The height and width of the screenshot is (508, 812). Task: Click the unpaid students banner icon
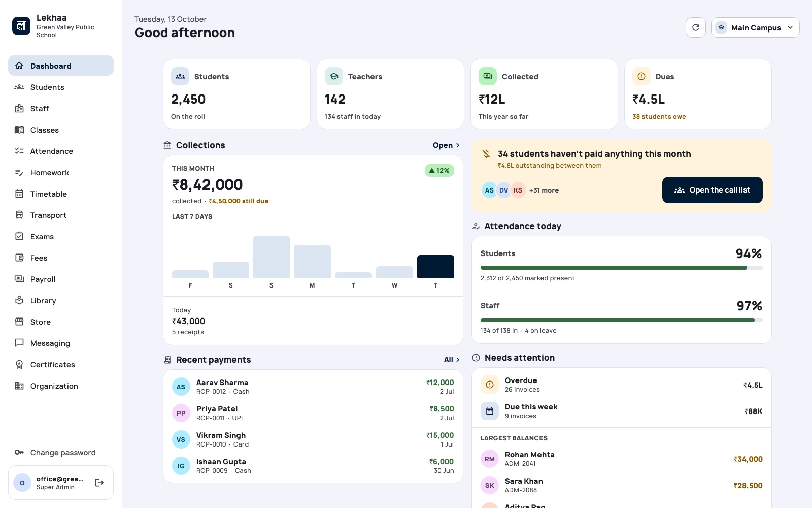point(486,154)
